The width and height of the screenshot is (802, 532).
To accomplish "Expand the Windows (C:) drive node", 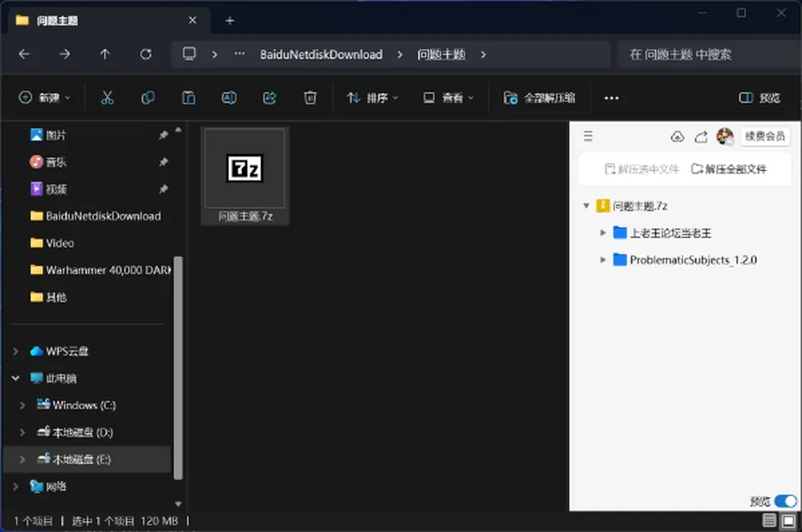I will coord(23,405).
